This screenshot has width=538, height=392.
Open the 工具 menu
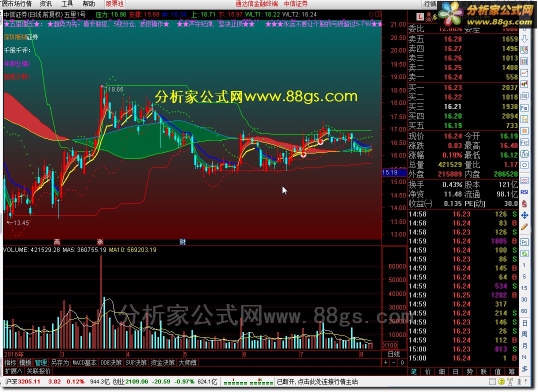(x=67, y=4)
